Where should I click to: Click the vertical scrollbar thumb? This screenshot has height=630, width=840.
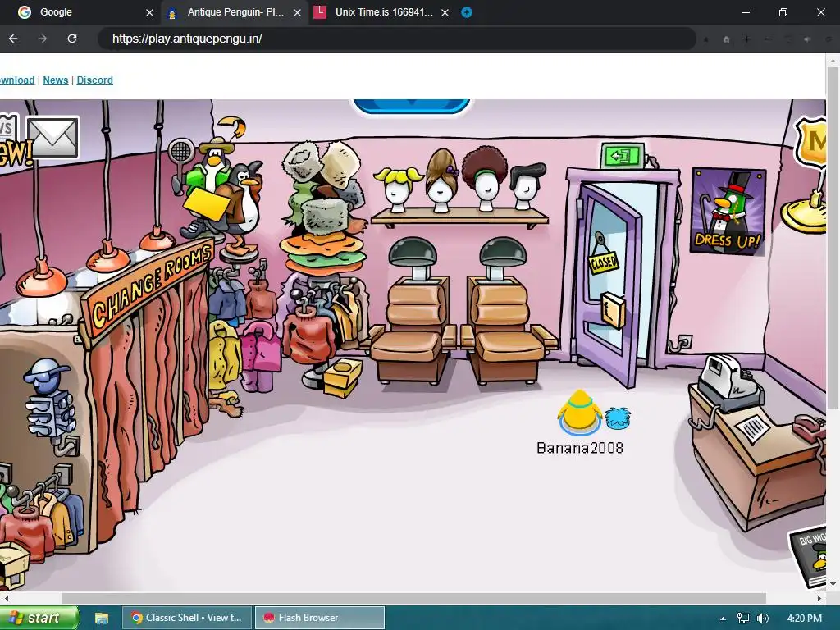coord(833,239)
